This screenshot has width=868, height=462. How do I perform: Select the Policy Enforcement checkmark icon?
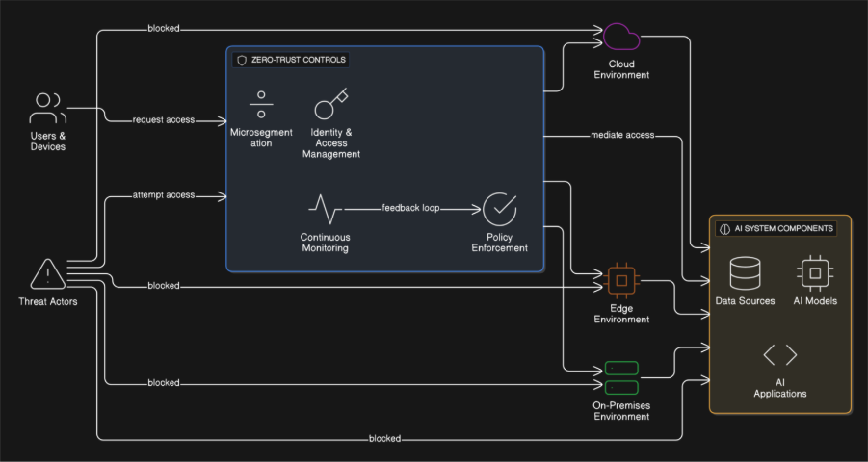tap(500, 209)
